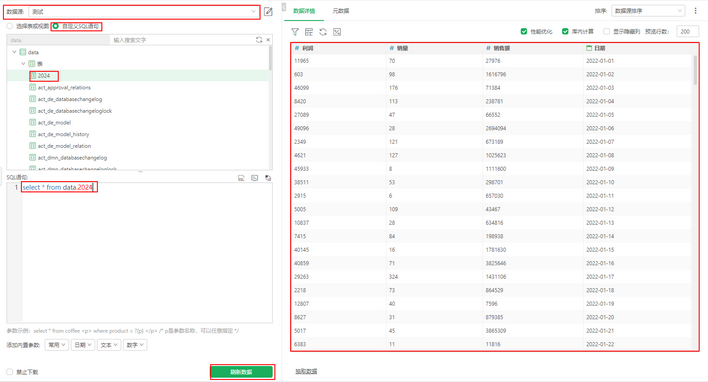This screenshot has height=382, width=708.
Task: Click the green 刷新数据 button
Action: point(242,372)
